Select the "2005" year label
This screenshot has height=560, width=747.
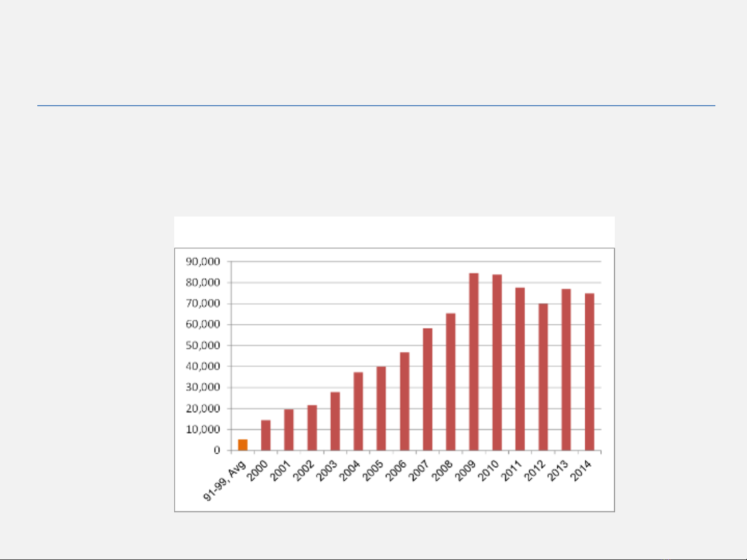pos(373,470)
